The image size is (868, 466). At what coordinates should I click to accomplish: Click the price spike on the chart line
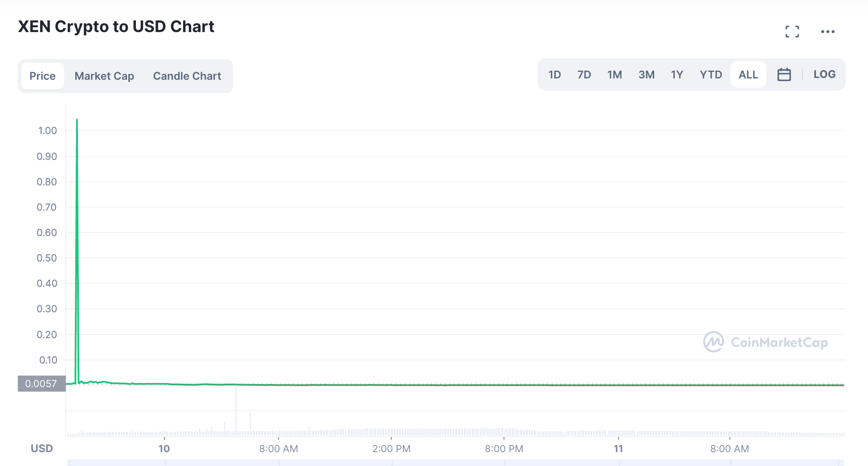click(x=76, y=120)
